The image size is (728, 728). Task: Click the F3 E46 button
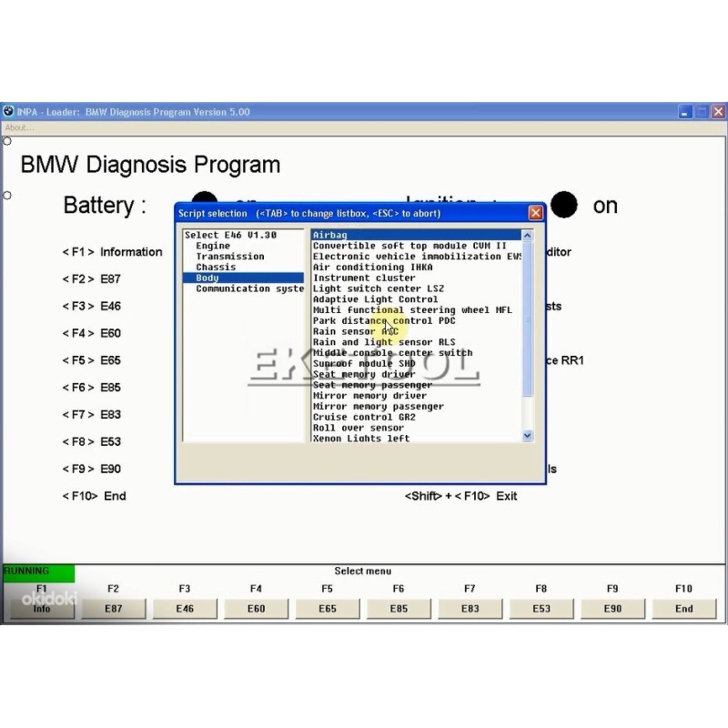185,608
